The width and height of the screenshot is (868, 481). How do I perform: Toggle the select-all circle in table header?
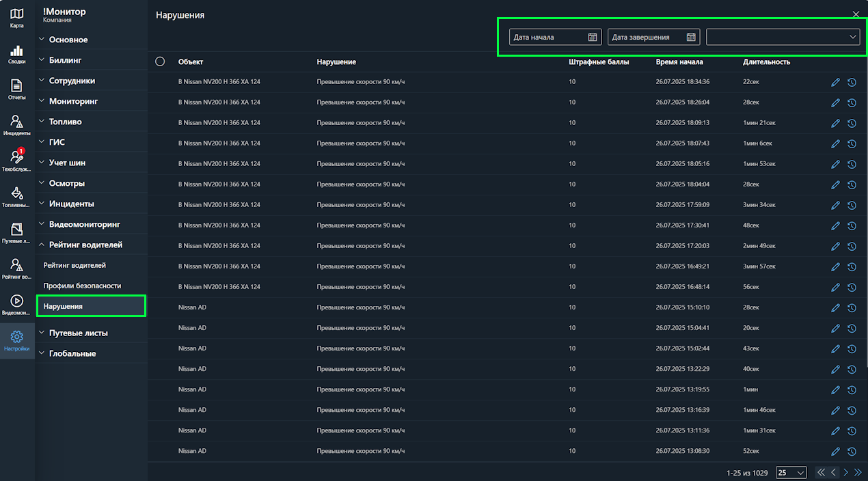click(160, 61)
